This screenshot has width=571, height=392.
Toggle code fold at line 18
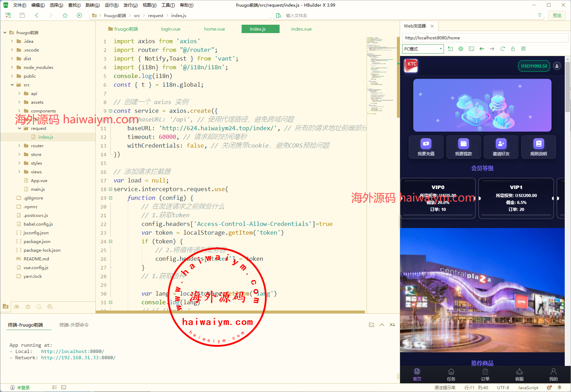pos(110,189)
